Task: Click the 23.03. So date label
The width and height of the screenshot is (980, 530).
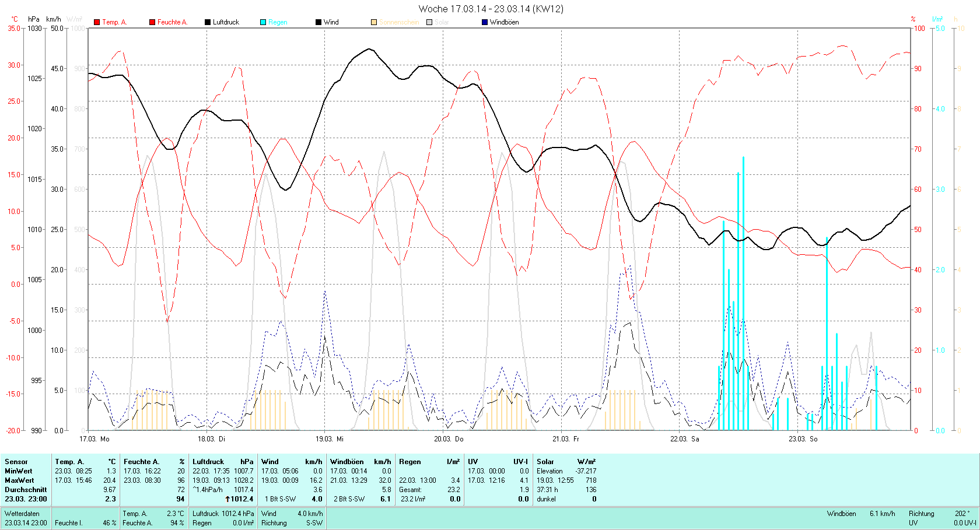Action: coord(803,439)
